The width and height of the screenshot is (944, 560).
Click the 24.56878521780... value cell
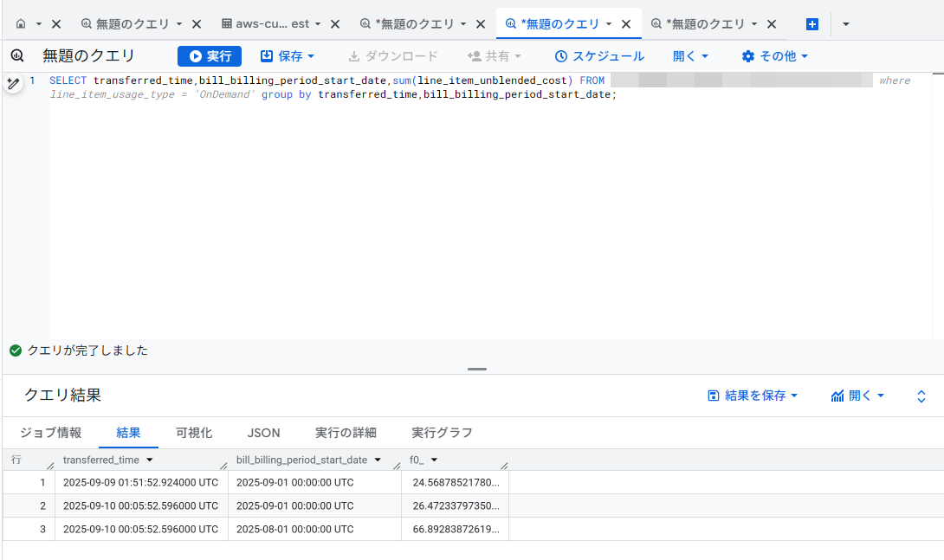coord(456,482)
